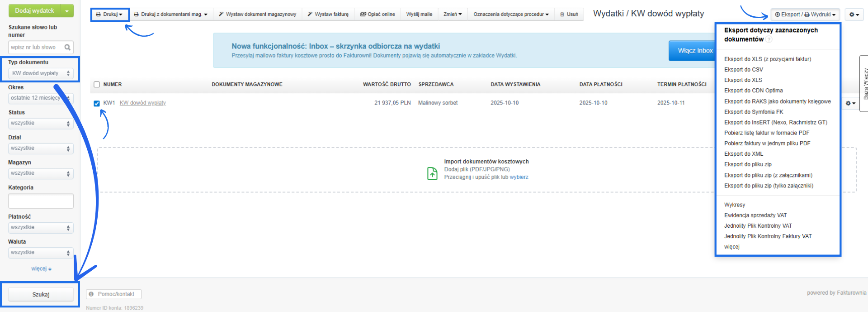
Task: Click the 21 937,05 PLN value
Action: pos(392,103)
